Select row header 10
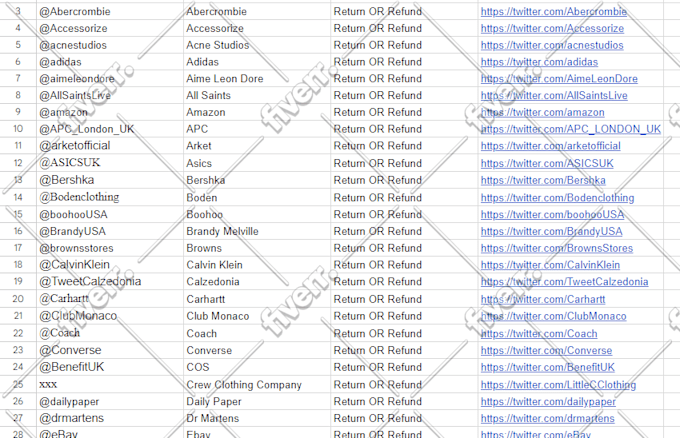The height and width of the screenshot is (438, 680). pos(18,129)
